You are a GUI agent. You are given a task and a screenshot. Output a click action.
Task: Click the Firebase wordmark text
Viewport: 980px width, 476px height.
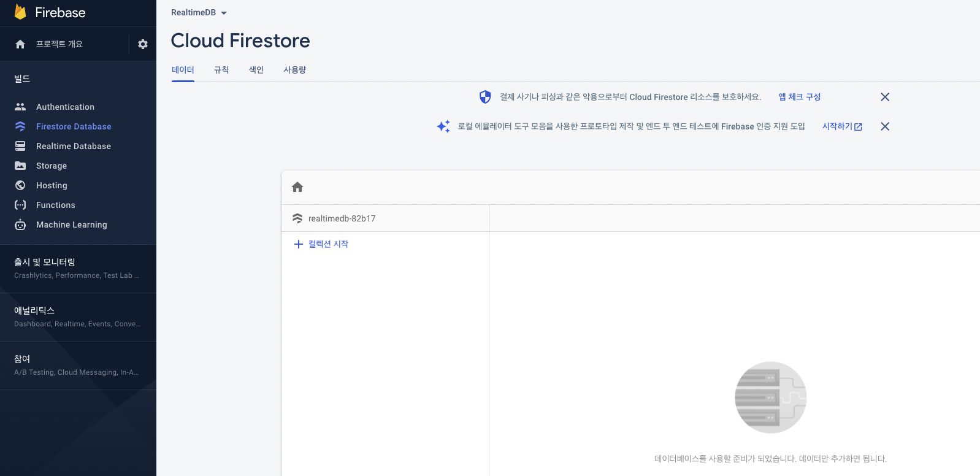(x=60, y=12)
